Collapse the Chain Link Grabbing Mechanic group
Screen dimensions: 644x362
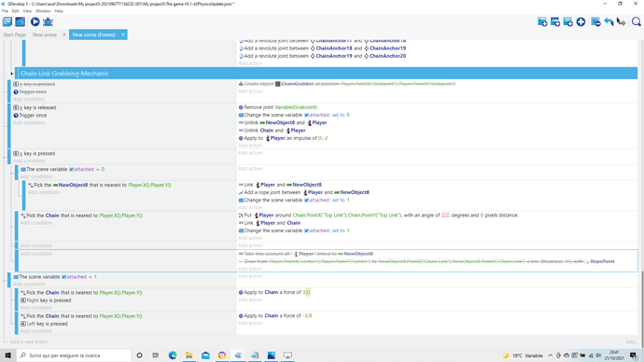11,74
